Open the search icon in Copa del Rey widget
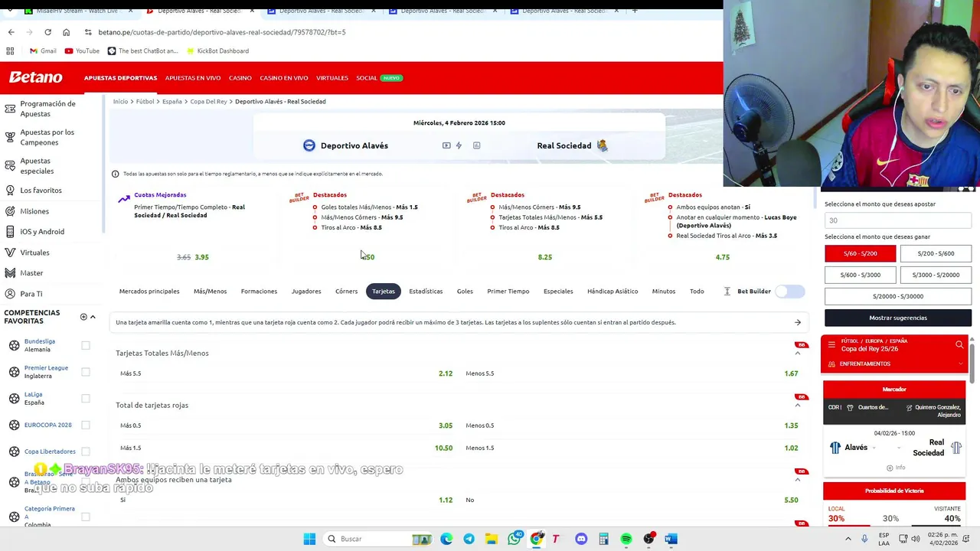980x551 pixels. coord(959,345)
